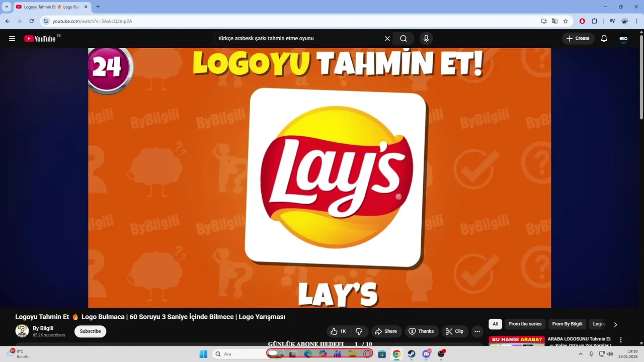644x362 pixels.
Task: Open ARABA LOGOSUNU Tahmin Et video title
Action: pos(579,342)
